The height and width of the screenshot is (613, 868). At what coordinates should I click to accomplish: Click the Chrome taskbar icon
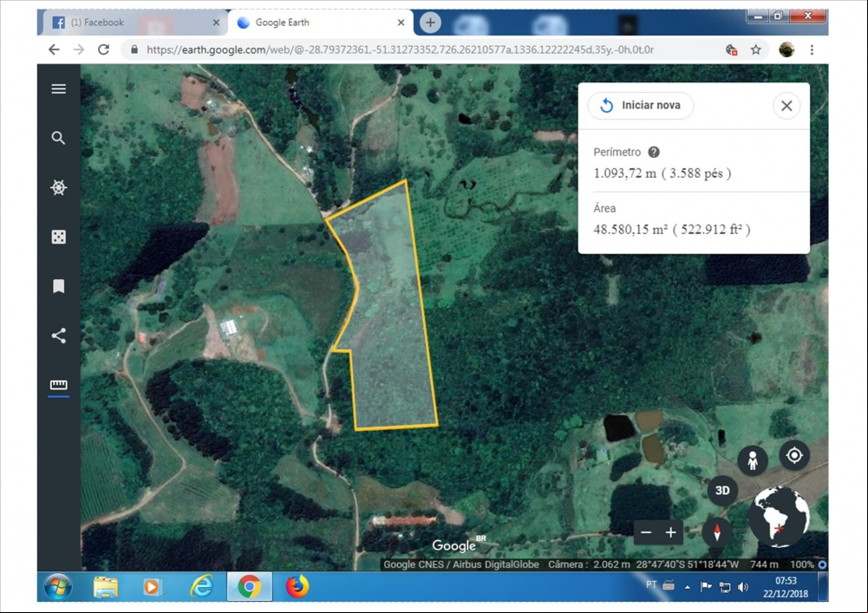(250, 586)
